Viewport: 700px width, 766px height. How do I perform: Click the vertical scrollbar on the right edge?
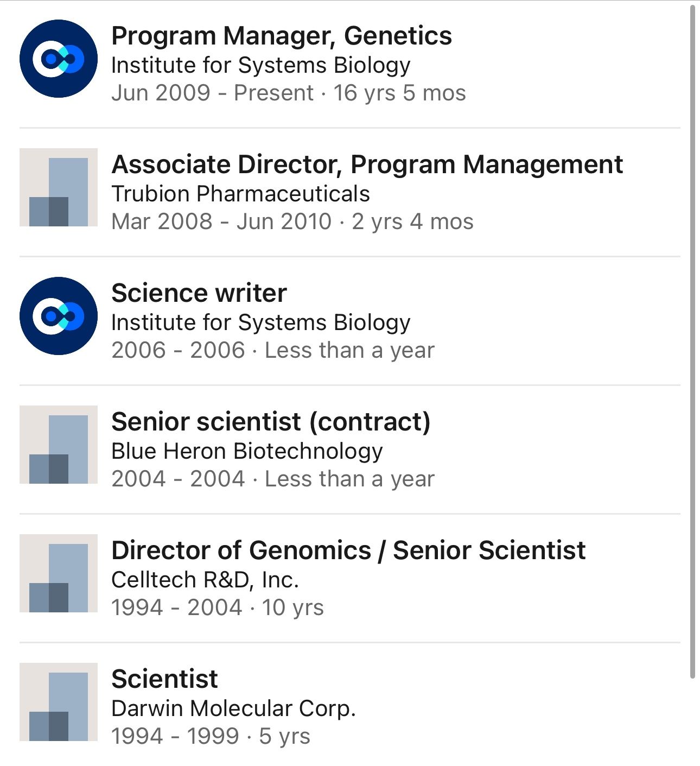692,342
